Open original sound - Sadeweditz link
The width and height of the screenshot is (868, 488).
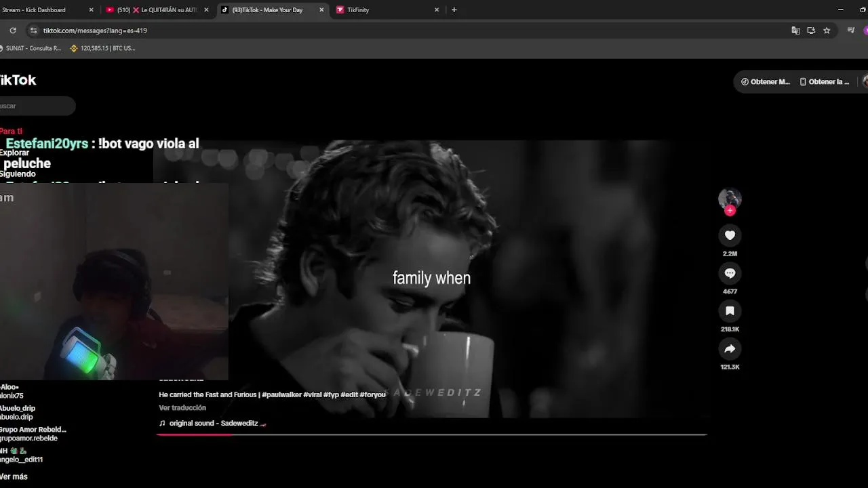214,423
